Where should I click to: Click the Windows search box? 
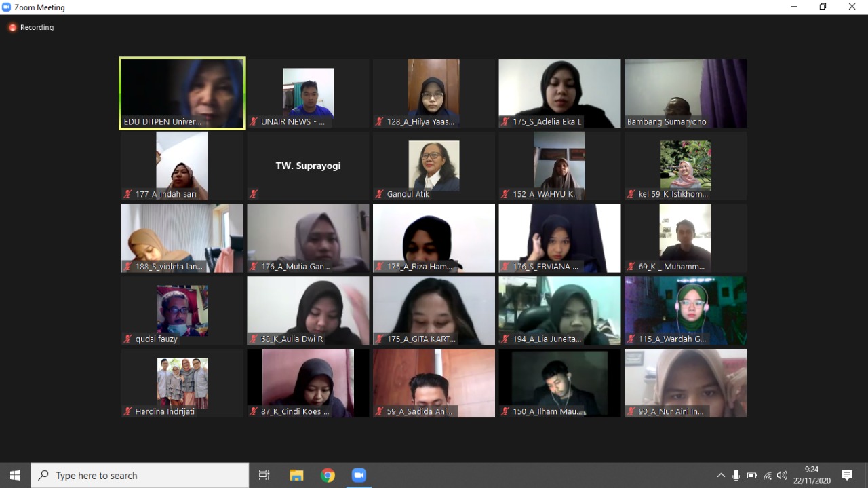coord(140,475)
